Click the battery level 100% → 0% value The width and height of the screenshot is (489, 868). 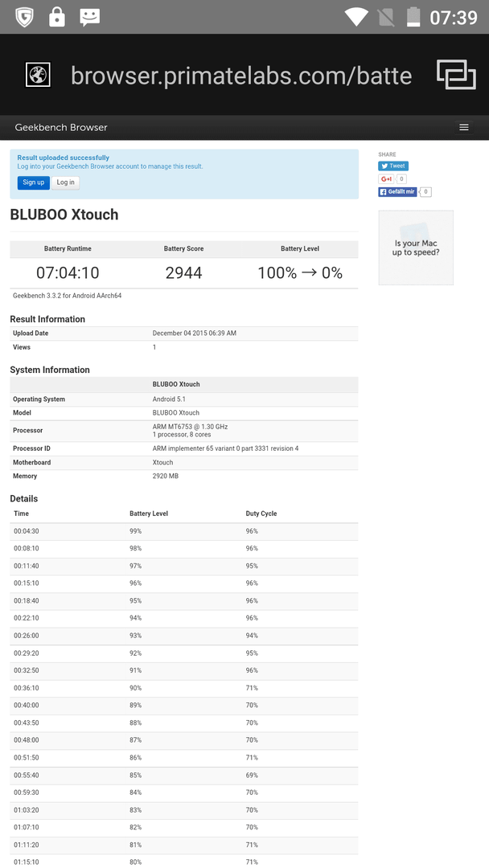(300, 273)
